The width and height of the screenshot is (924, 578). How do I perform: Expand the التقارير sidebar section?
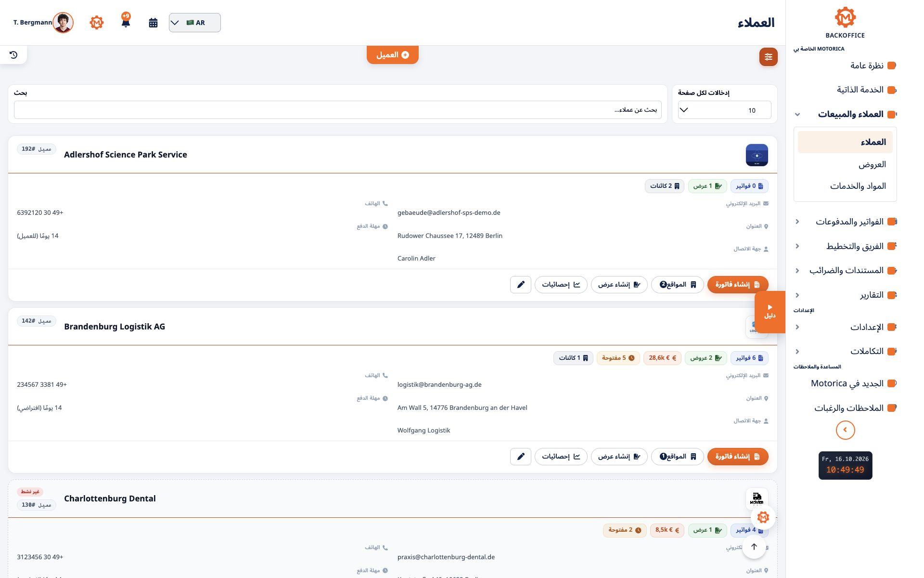coord(845,295)
